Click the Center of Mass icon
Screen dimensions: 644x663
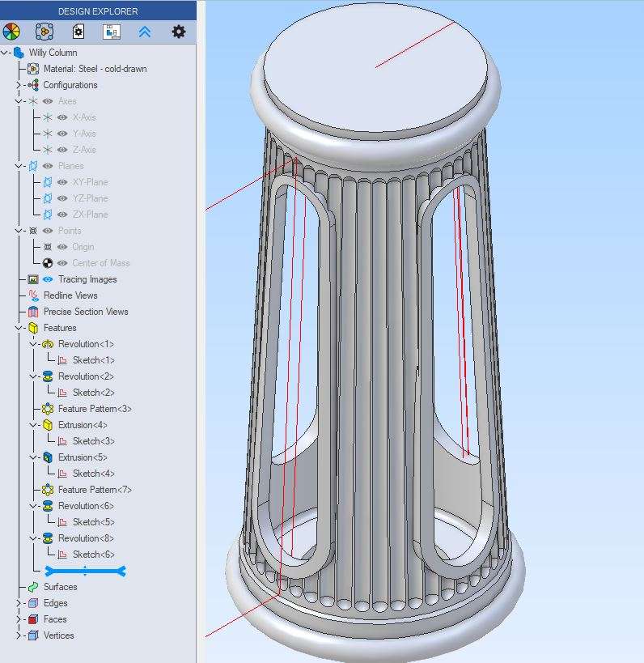pyautogui.click(x=48, y=263)
